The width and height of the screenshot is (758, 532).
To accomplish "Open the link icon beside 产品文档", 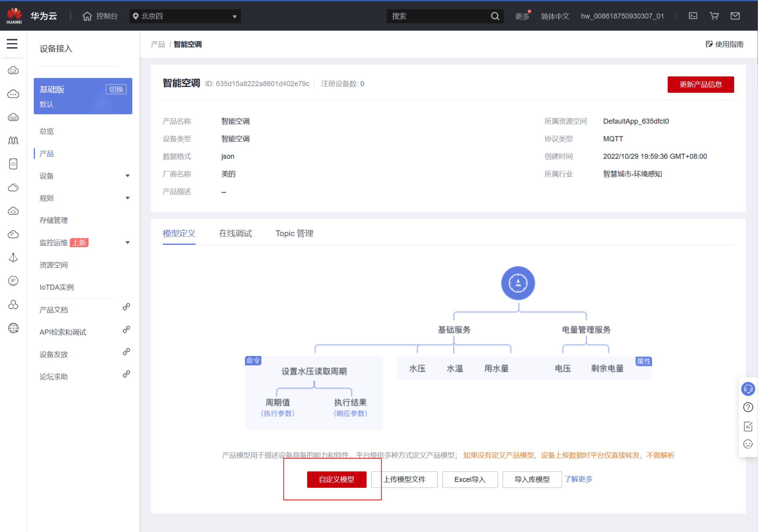I will (x=126, y=307).
